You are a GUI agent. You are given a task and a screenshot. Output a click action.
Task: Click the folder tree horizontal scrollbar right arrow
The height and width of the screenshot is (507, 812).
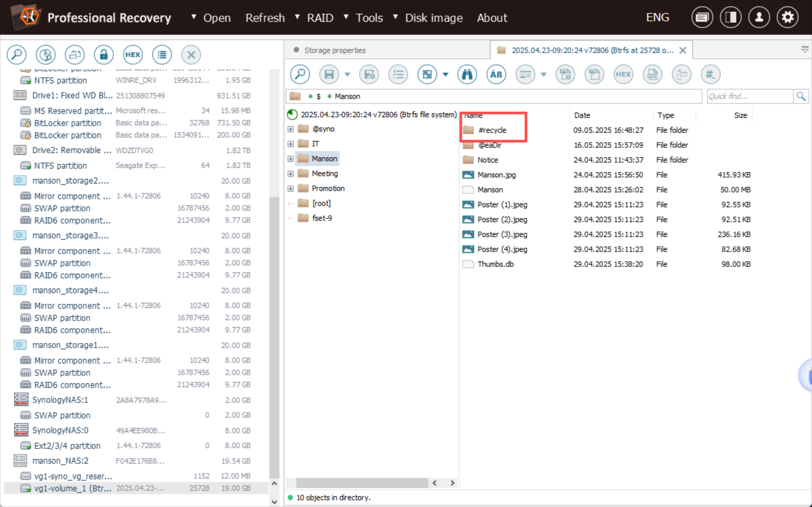click(x=452, y=483)
